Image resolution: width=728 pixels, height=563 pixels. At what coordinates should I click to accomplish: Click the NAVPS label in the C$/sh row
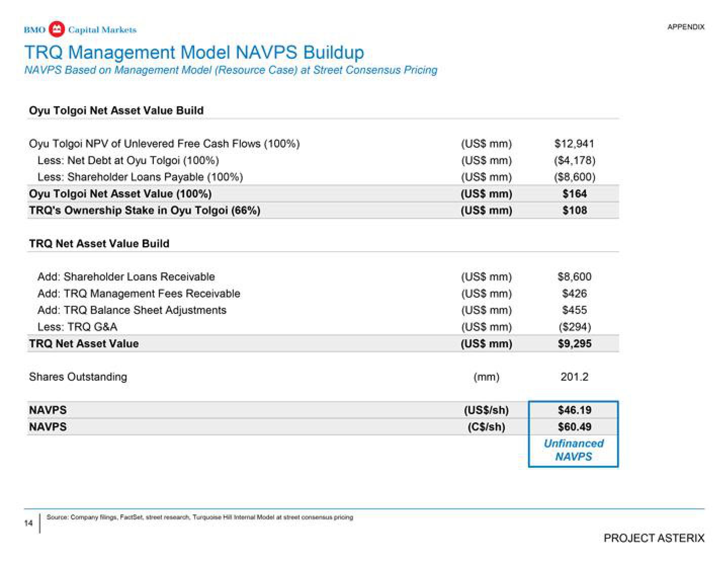pos(48,427)
